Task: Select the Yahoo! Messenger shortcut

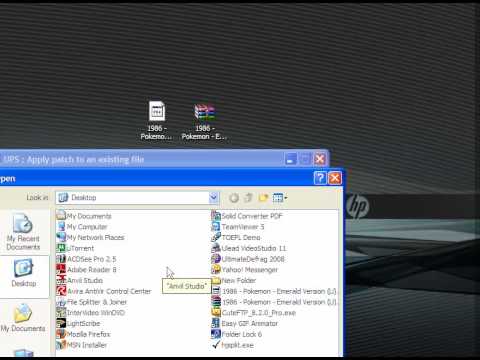Action: pos(245,270)
